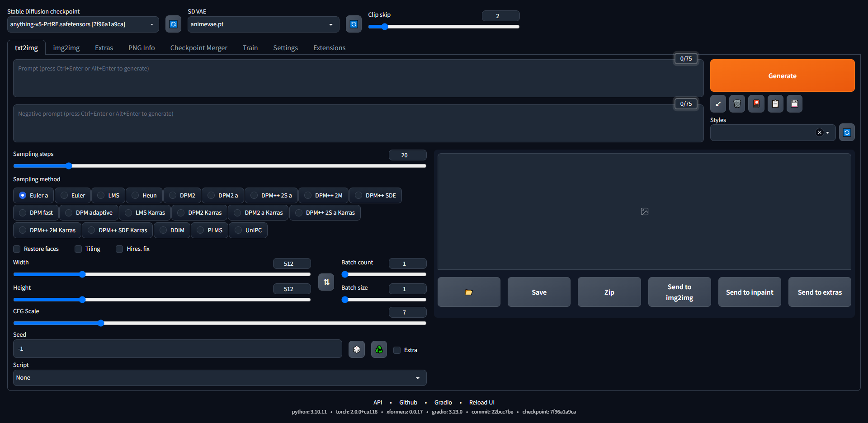Click Send to extras
The height and width of the screenshot is (423, 868).
pyautogui.click(x=820, y=292)
